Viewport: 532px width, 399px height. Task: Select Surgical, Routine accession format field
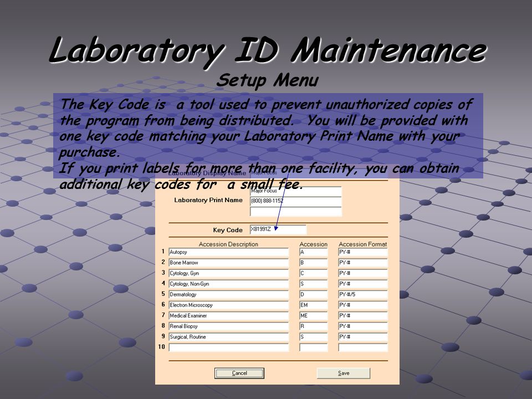pyautogui.click(x=362, y=337)
